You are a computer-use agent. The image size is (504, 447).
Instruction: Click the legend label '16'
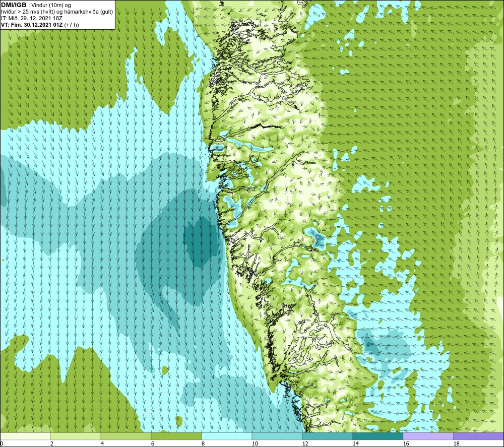406,444
